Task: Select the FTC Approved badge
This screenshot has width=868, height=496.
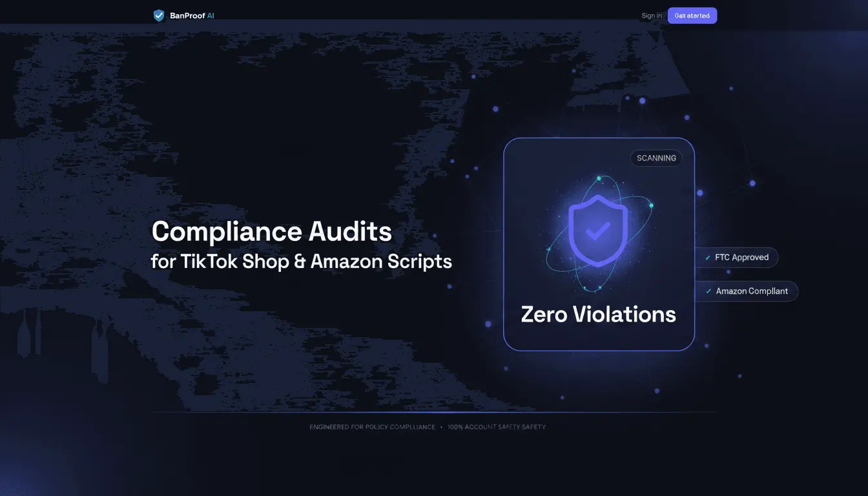Action: click(737, 257)
